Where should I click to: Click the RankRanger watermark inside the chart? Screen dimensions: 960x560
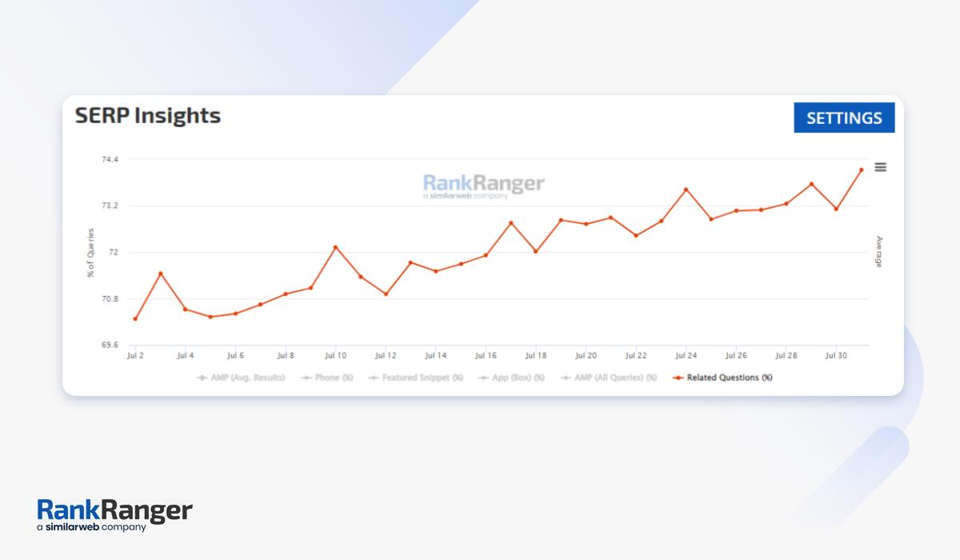[x=483, y=186]
